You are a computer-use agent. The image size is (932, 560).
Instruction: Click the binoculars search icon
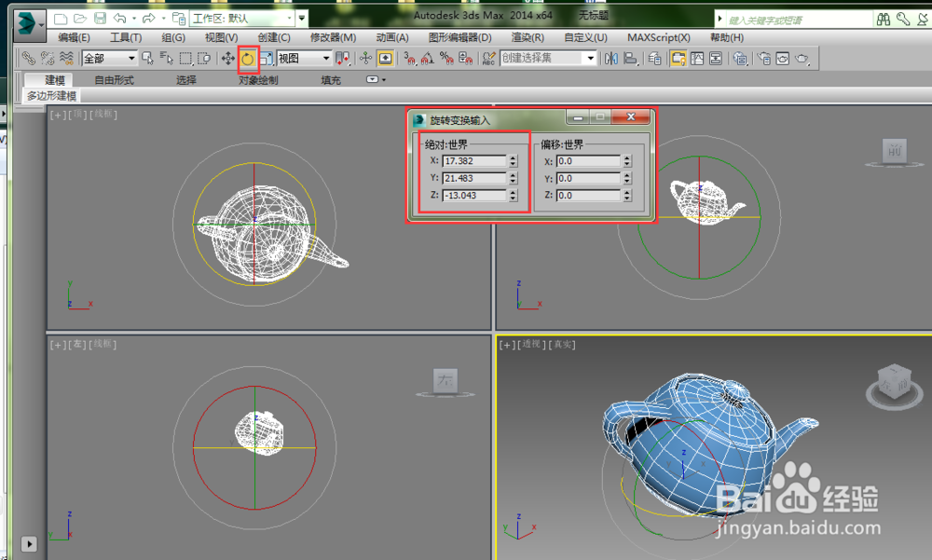coord(884,20)
